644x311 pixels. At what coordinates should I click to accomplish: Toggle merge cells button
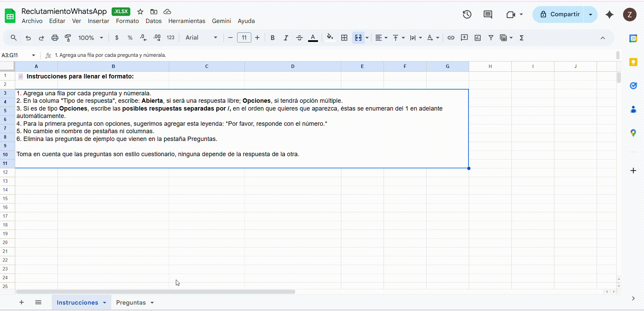pos(358,38)
